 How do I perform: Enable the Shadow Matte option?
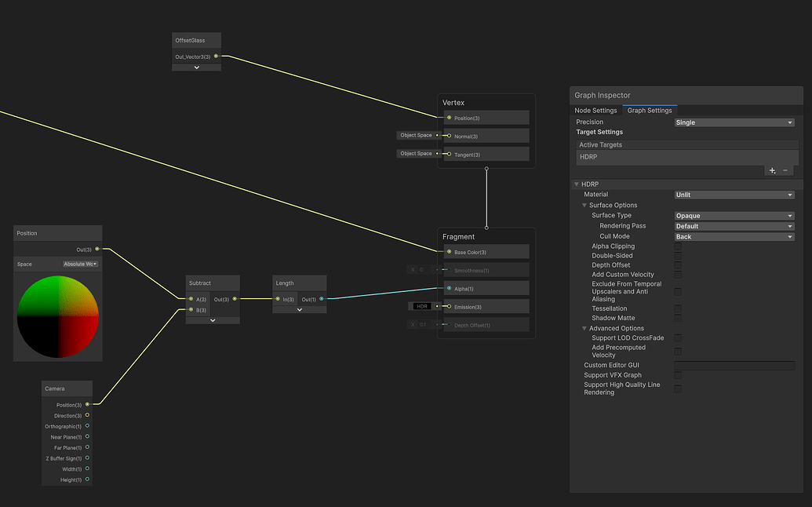[x=678, y=319]
